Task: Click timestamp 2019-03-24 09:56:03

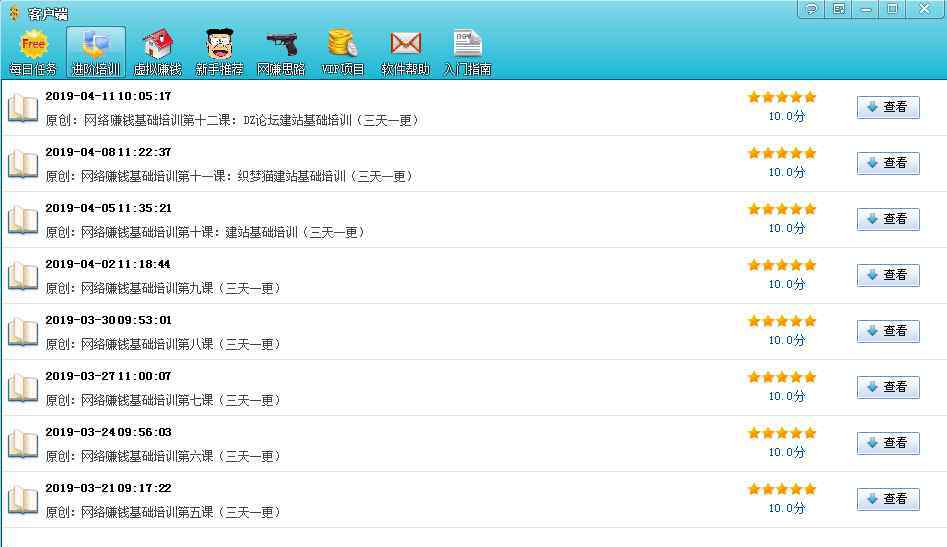Action: [x=109, y=432]
